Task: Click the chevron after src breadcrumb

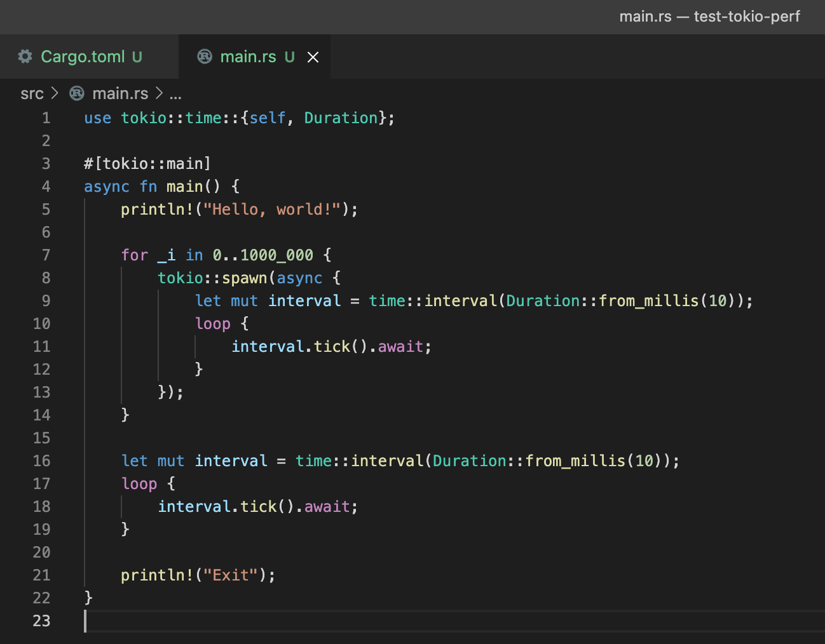Action: (x=55, y=93)
